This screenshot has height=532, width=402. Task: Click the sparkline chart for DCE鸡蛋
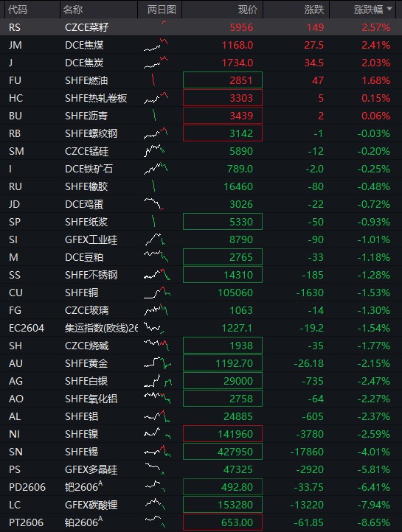point(154,204)
